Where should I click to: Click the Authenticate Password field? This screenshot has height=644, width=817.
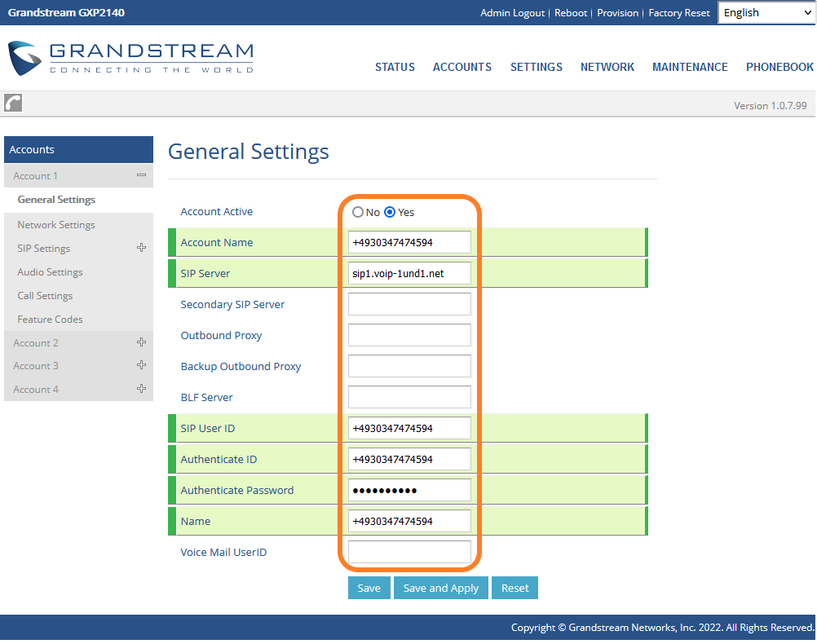(x=409, y=490)
